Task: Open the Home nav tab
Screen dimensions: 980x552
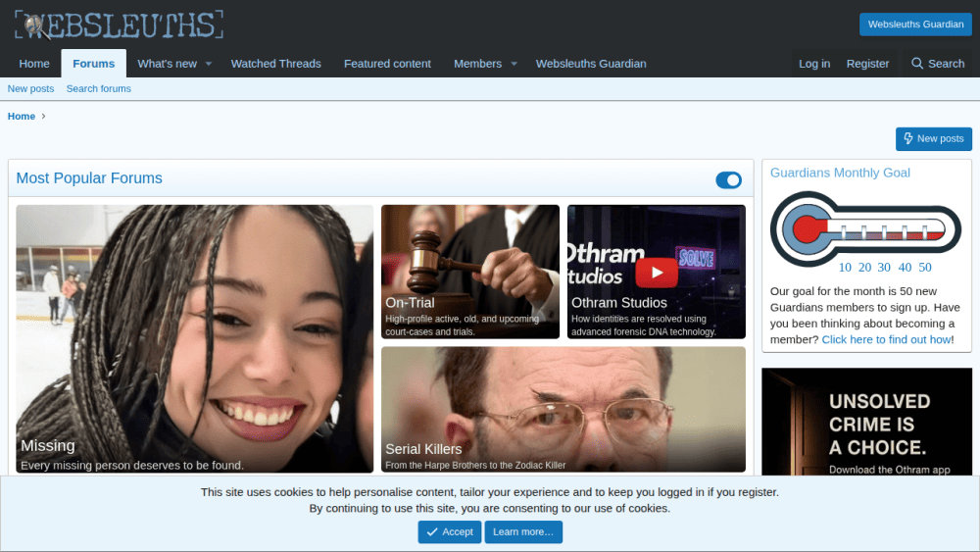Action: (x=34, y=64)
